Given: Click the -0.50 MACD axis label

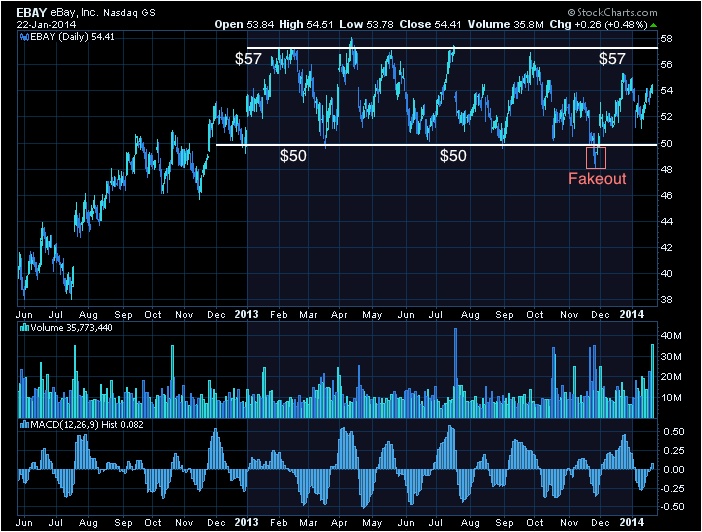Looking at the screenshot, I should (672, 507).
